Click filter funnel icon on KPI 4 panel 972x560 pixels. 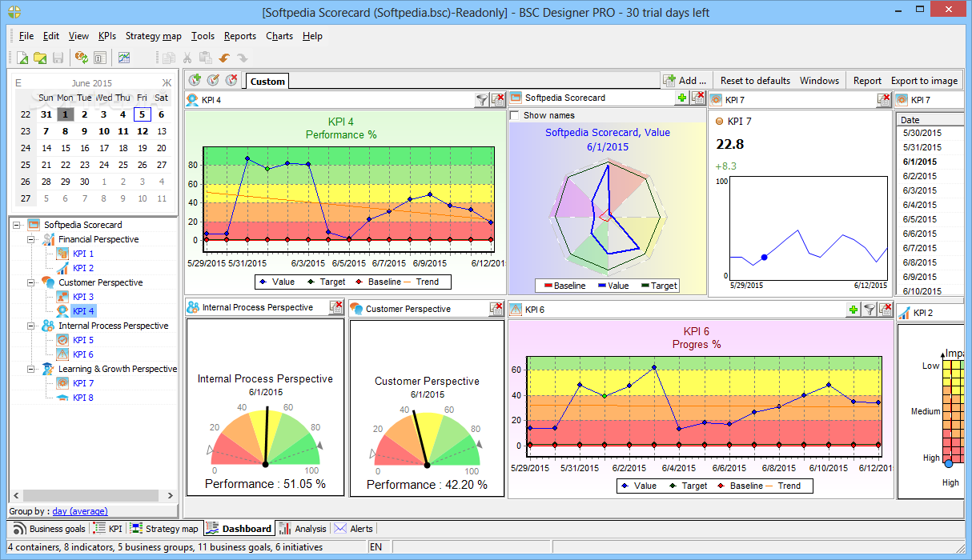coord(481,100)
